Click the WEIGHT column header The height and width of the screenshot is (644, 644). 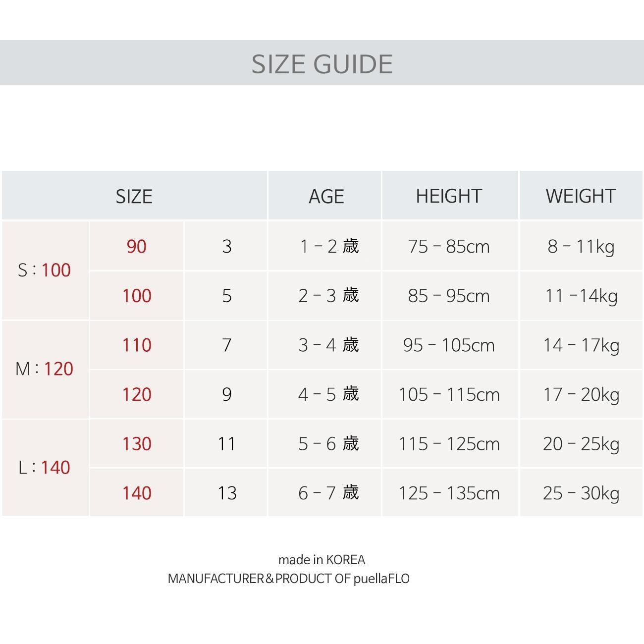(x=581, y=196)
